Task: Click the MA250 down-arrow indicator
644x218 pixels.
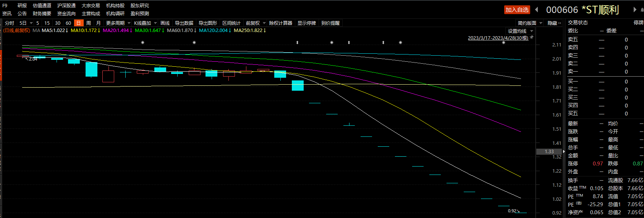Action: coord(265,30)
